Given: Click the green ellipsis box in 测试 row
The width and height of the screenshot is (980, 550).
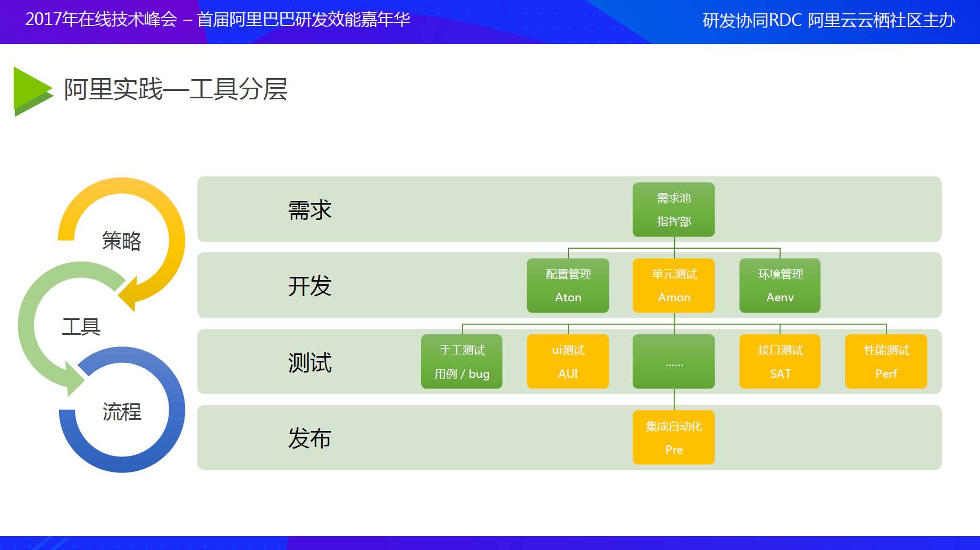Looking at the screenshot, I should (x=674, y=361).
